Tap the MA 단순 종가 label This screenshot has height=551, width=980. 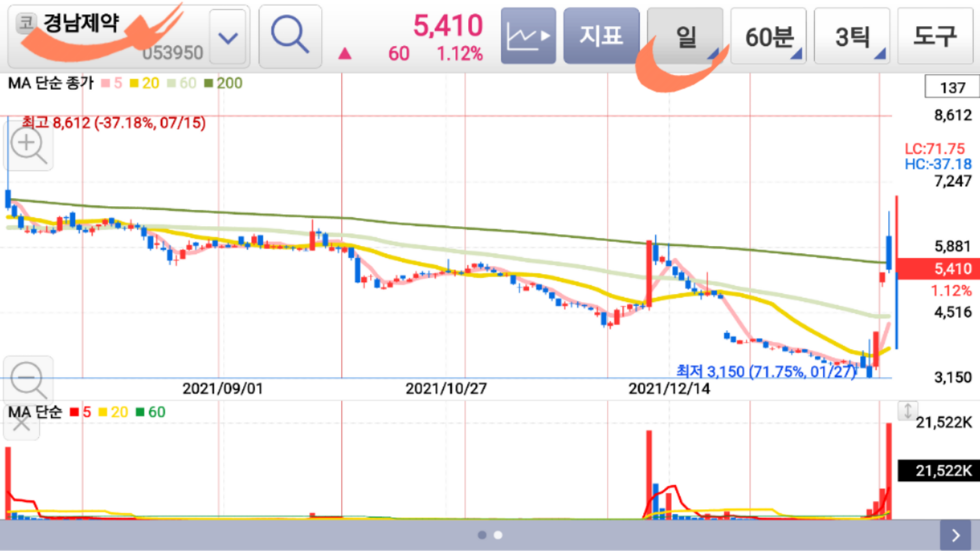(x=51, y=83)
